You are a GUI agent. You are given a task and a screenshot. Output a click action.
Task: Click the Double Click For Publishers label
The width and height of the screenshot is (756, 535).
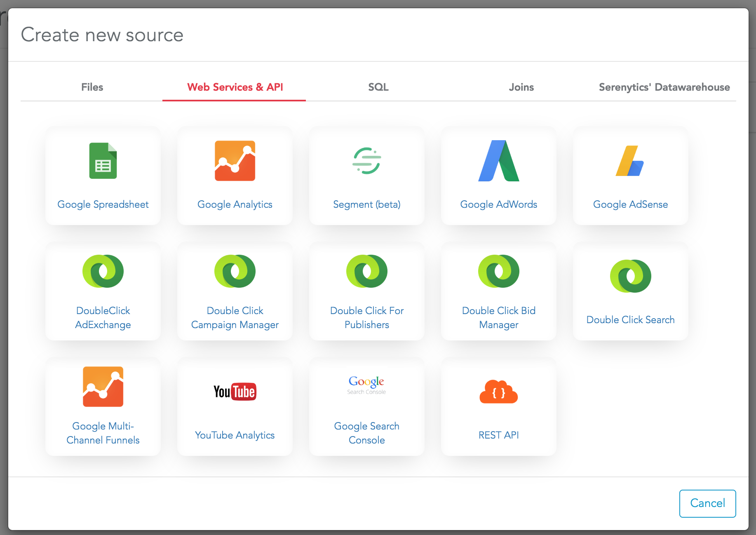[367, 318]
